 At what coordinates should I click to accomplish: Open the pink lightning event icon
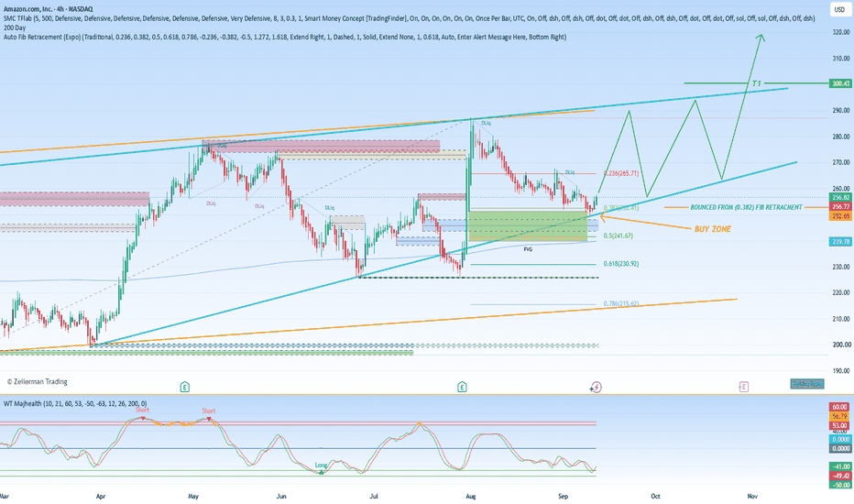click(x=596, y=387)
